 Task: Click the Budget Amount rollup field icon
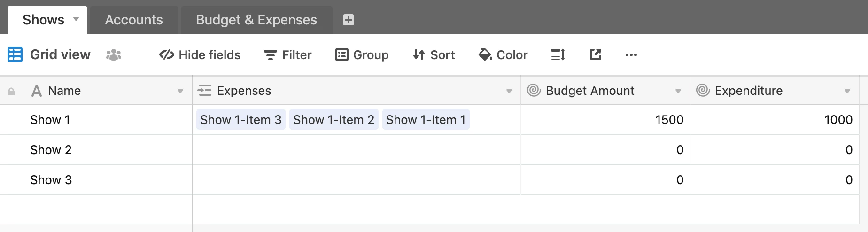534,90
